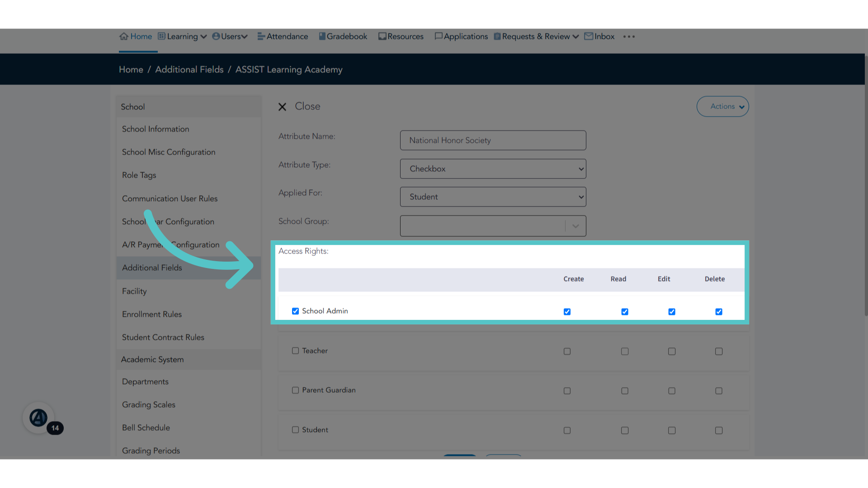Click the Requests & Review clipboard icon
The height and width of the screenshot is (488, 868).
point(497,36)
